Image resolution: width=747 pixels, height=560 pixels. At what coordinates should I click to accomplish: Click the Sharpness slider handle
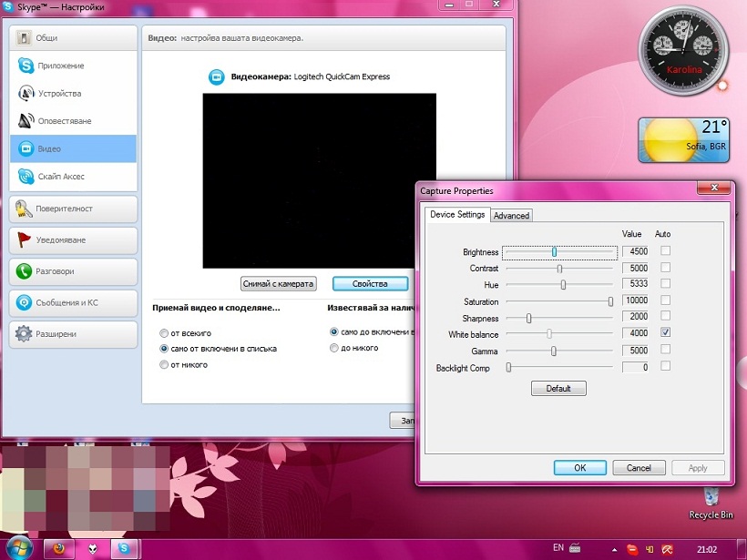coord(528,318)
